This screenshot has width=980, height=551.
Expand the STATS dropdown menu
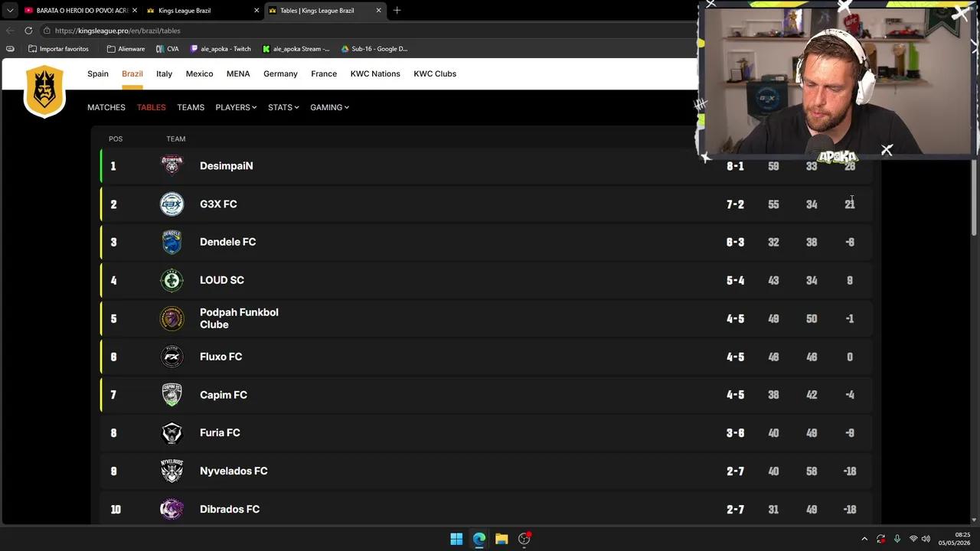pyautogui.click(x=283, y=107)
